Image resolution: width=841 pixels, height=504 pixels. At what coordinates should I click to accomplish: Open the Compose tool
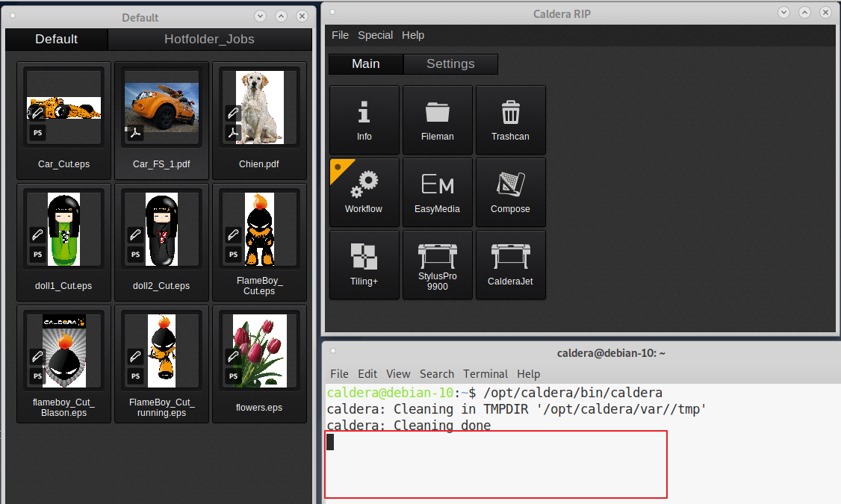coord(510,192)
